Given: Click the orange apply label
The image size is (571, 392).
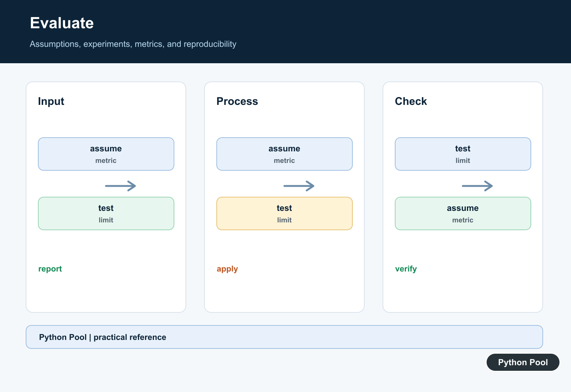Looking at the screenshot, I should (x=227, y=269).
